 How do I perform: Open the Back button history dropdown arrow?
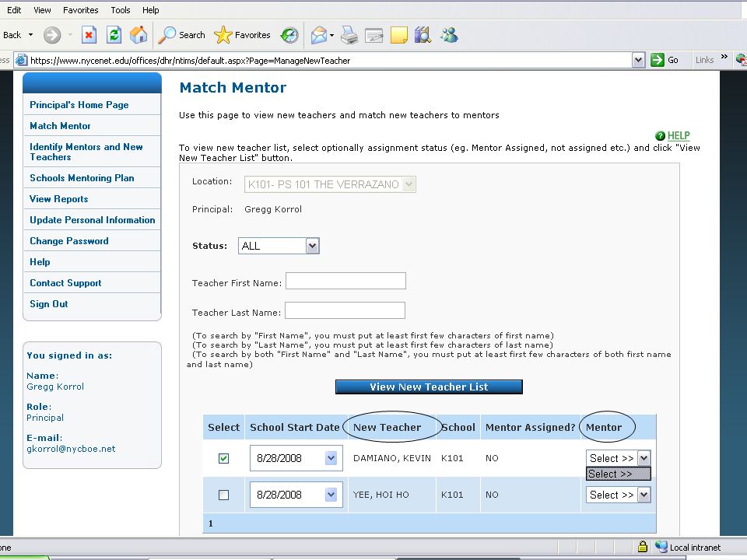tap(31, 35)
